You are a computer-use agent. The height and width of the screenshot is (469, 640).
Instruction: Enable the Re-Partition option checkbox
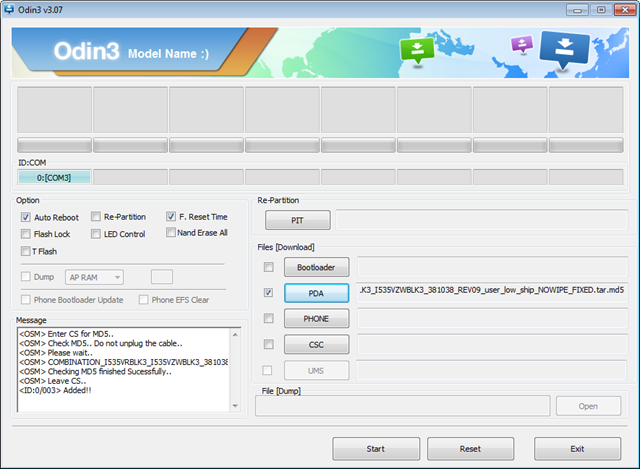point(96,216)
